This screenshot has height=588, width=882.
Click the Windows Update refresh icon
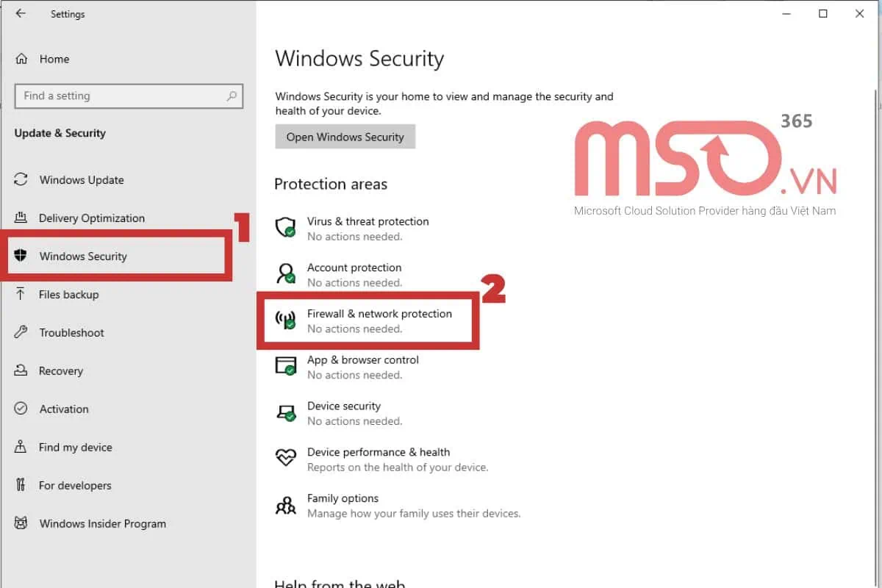(21, 180)
